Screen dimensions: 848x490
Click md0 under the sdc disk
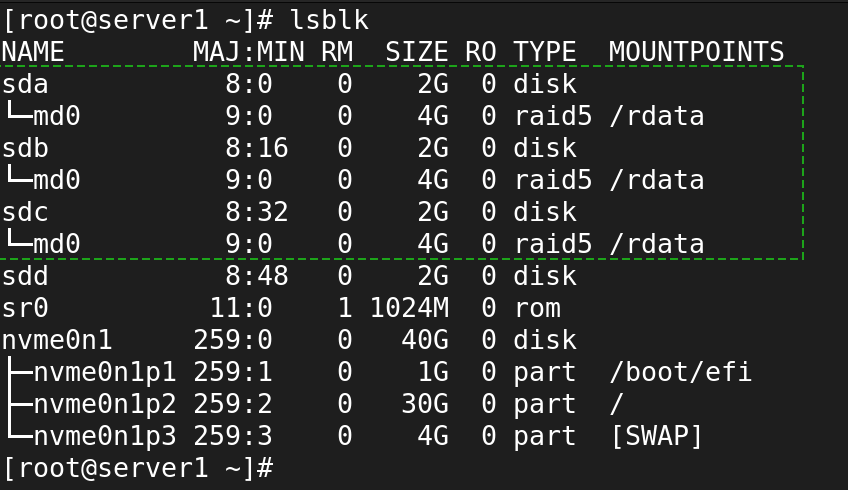pos(57,244)
